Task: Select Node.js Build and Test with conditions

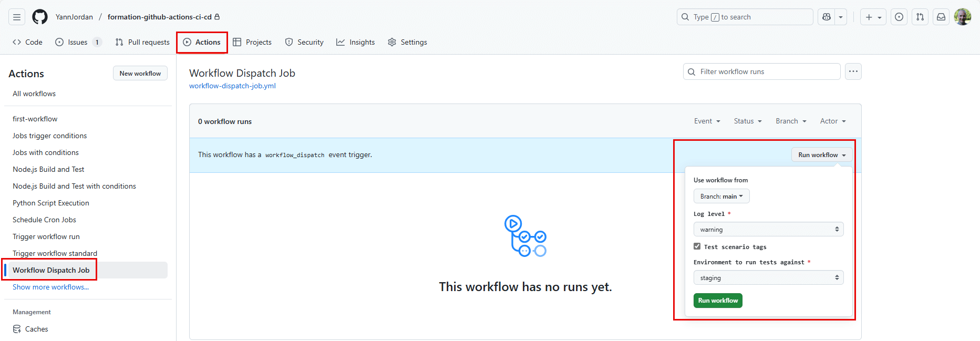Action: 74,186
